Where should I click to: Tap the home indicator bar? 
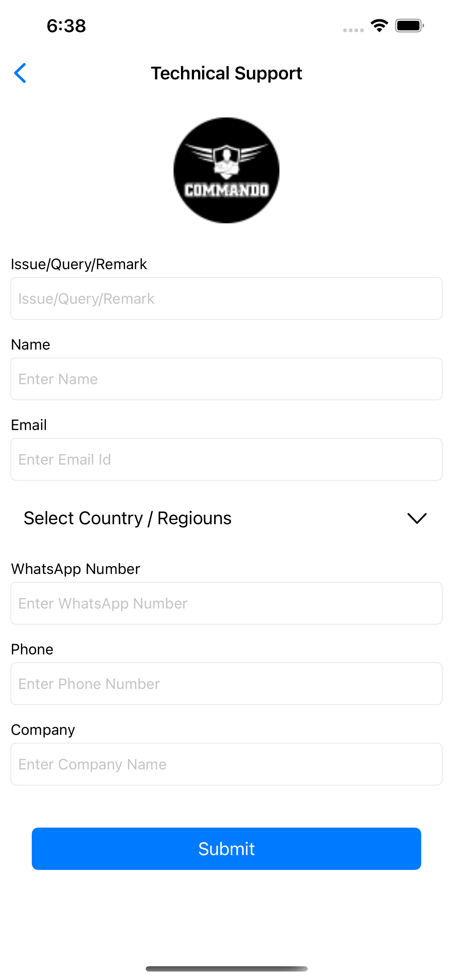tap(226, 969)
